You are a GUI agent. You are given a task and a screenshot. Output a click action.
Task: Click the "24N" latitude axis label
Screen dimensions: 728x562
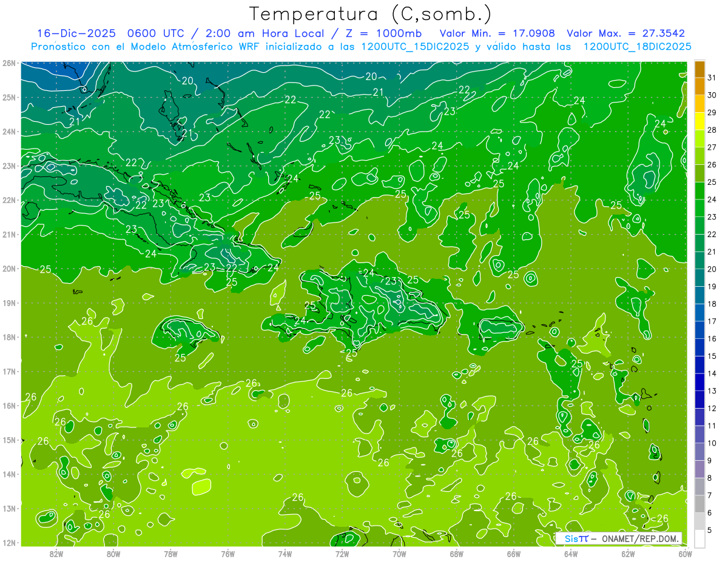coord(9,132)
